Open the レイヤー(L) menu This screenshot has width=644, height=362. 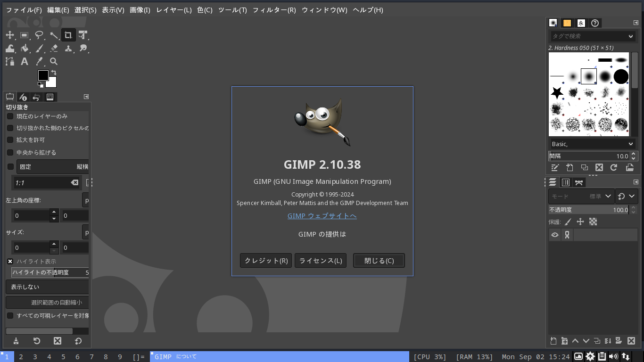173,10
